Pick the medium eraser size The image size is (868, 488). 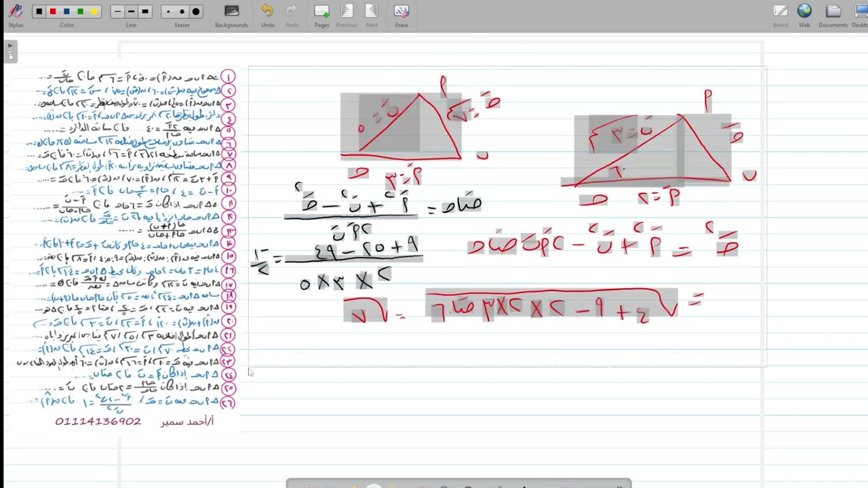click(182, 12)
